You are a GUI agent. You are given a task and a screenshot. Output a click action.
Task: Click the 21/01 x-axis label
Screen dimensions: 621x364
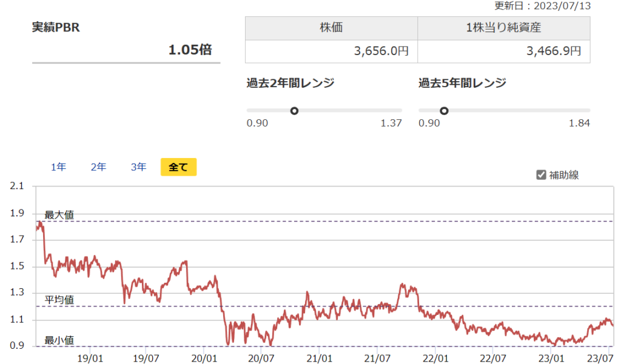tap(319, 359)
